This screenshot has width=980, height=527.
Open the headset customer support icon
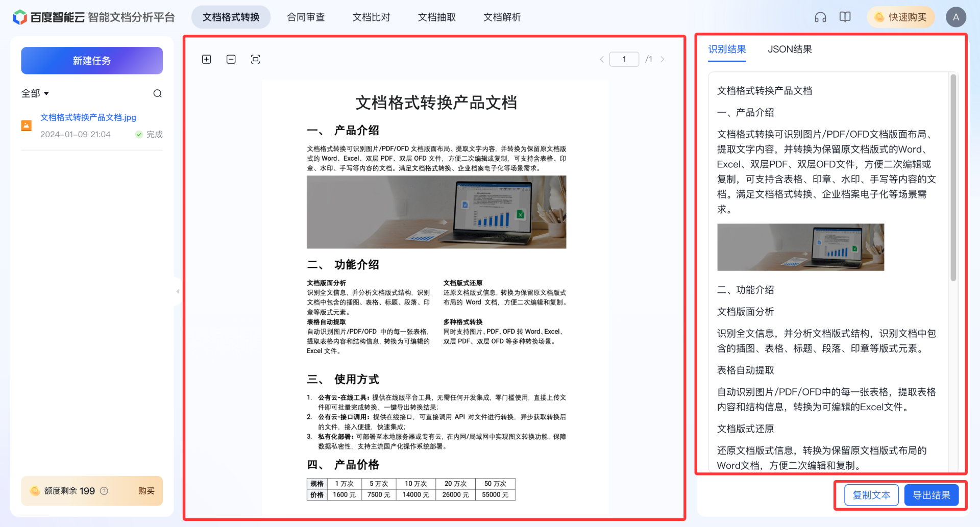coord(820,17)
